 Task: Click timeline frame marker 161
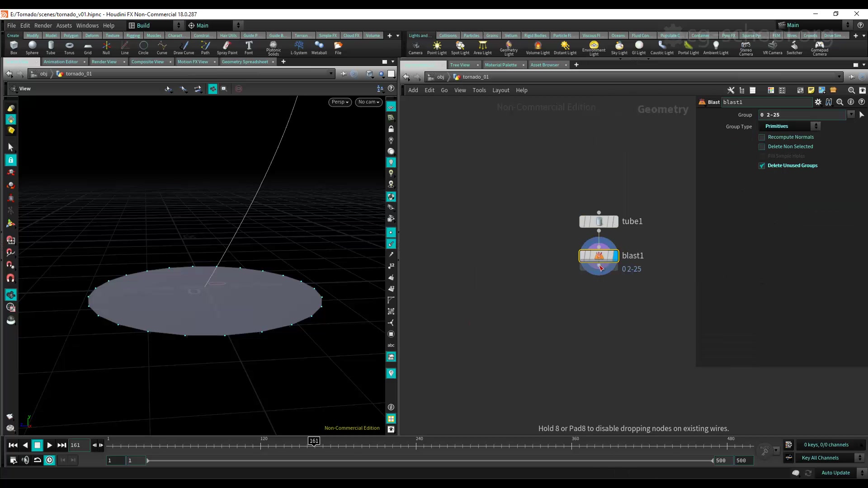click(x=314, y=441)
